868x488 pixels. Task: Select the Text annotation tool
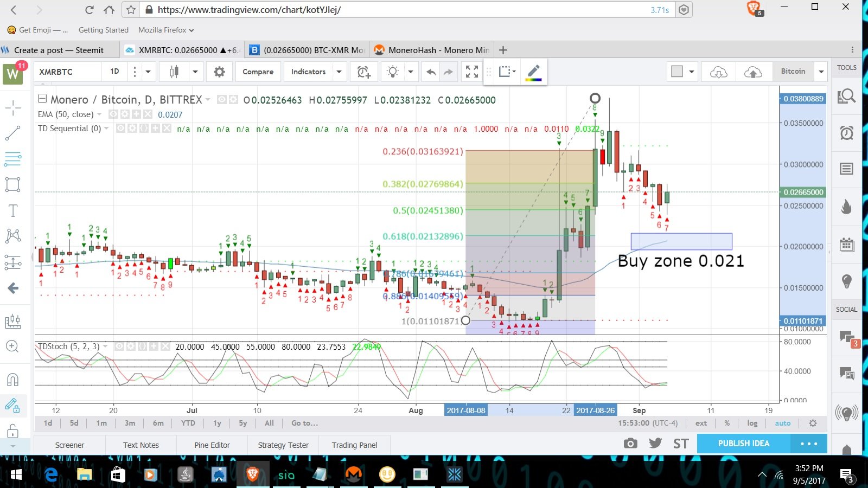coord(13,210)
